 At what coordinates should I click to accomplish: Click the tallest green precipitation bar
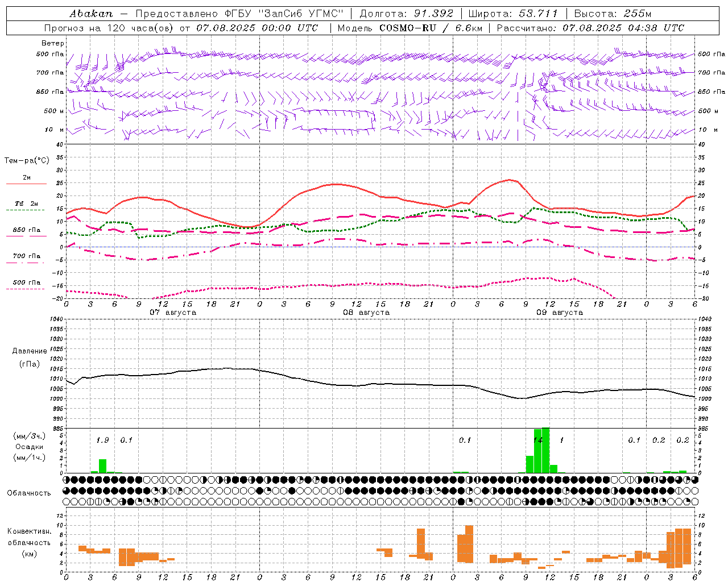546,450
